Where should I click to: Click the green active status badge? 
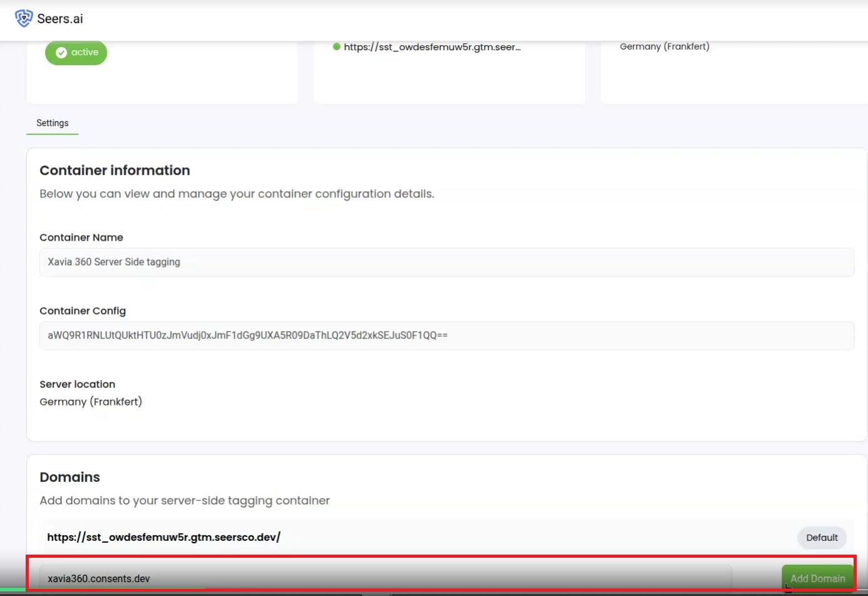coord(76,53)
